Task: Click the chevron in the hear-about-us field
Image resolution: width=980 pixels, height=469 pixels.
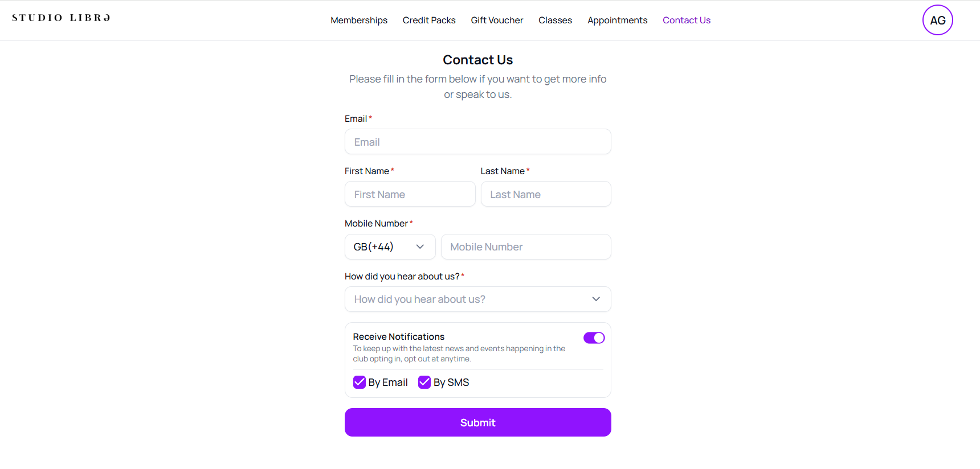Action: pyautogui.click(x=596, y=299)
